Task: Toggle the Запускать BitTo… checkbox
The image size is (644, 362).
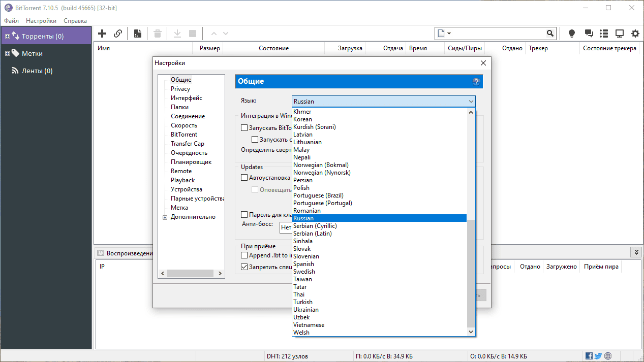Action: pos(244,128)
